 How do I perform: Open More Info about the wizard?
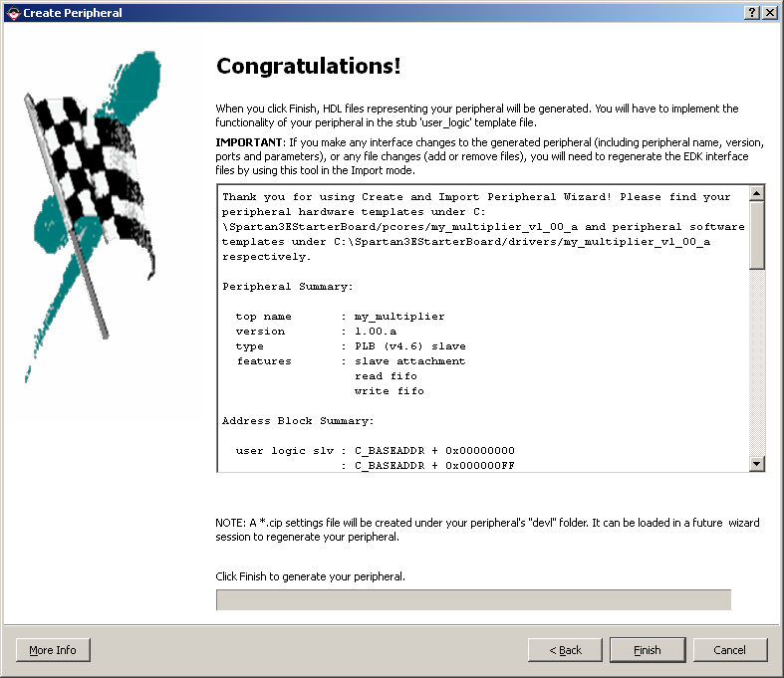[53, 650]
